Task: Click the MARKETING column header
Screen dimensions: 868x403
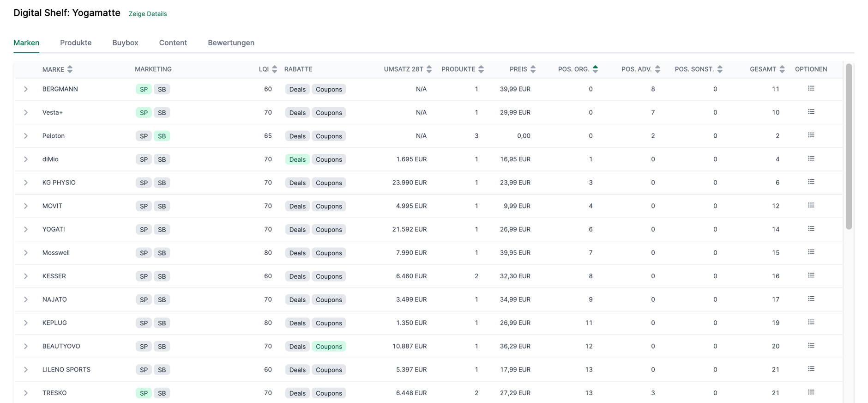Action: click(x=153, y=69)
